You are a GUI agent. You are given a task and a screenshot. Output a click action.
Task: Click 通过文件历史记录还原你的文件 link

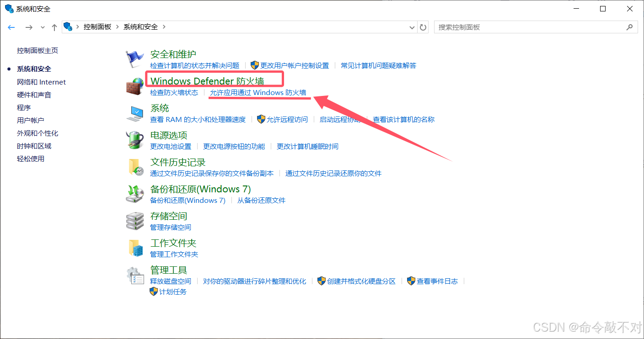333,173
